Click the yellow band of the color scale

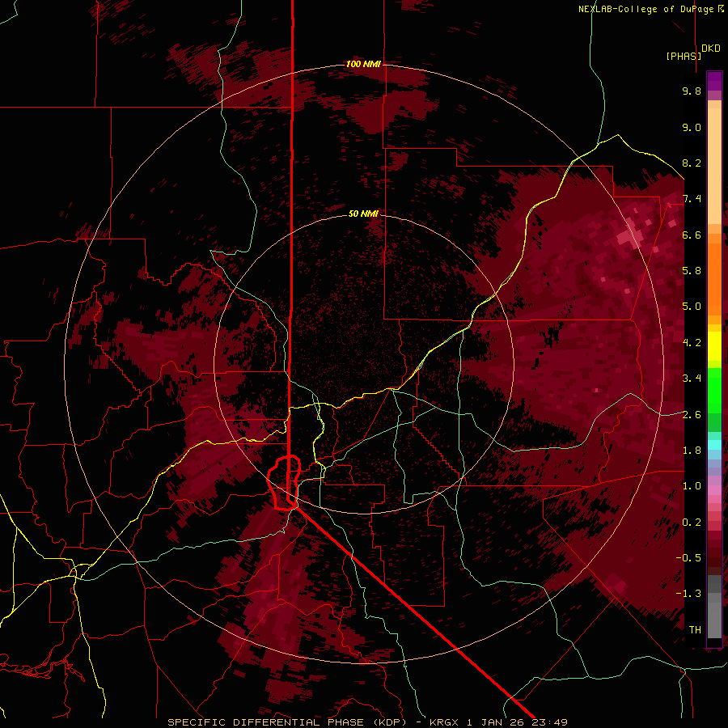pyautogui.click(x=714, y=346)
